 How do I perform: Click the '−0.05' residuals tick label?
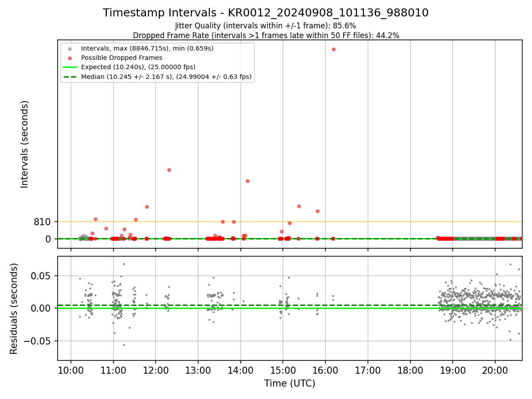click(x=37, y=341)
